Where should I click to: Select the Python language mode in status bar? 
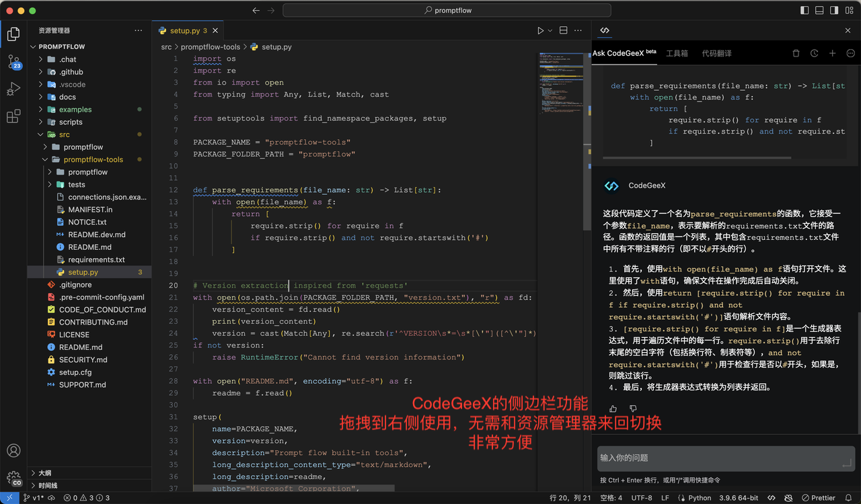click(x=694, y=498)
